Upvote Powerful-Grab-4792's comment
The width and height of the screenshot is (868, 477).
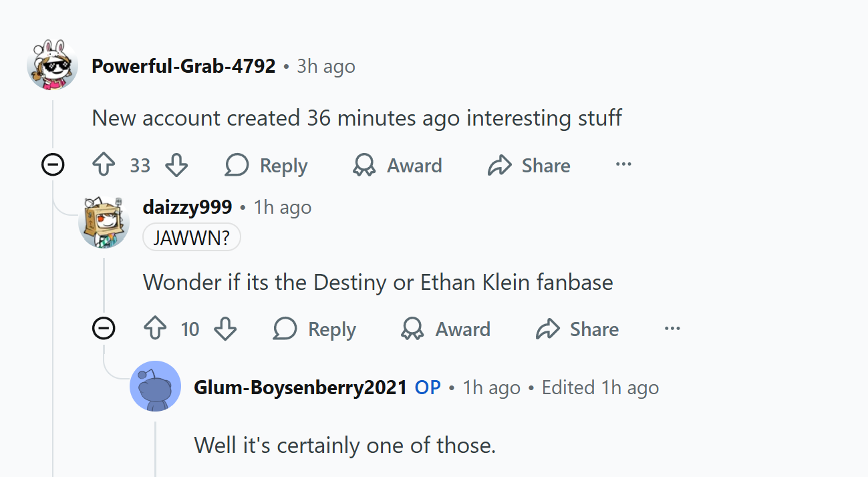point(104,166)
